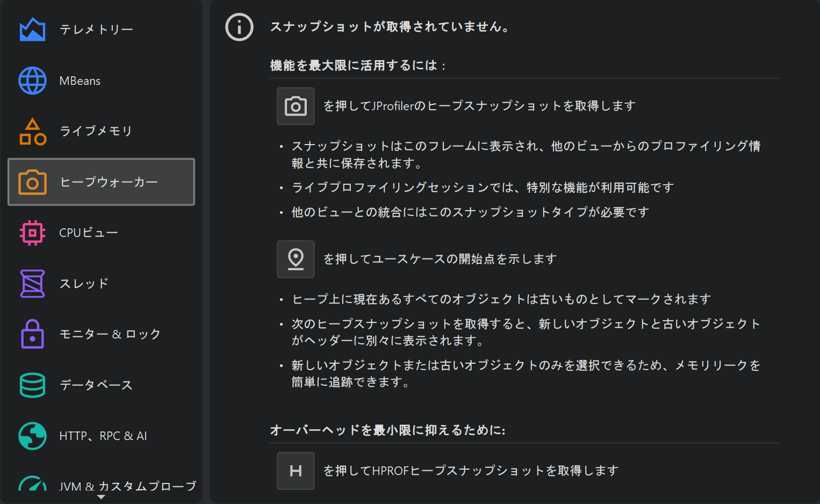Click the Threads spool icon

click(32, 283)
